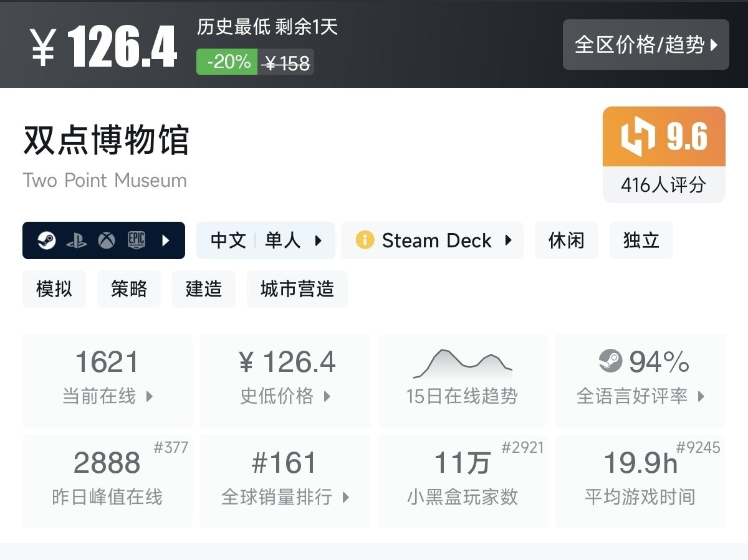Open the 全区价格/趋势 button
Viewport: 748px width, 560px height.
tap(646, 44)
